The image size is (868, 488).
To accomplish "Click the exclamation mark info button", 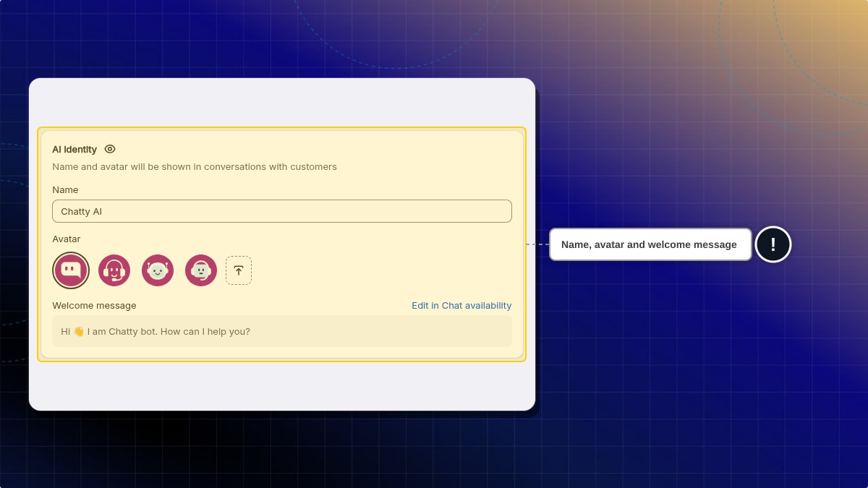I will 773,244.
